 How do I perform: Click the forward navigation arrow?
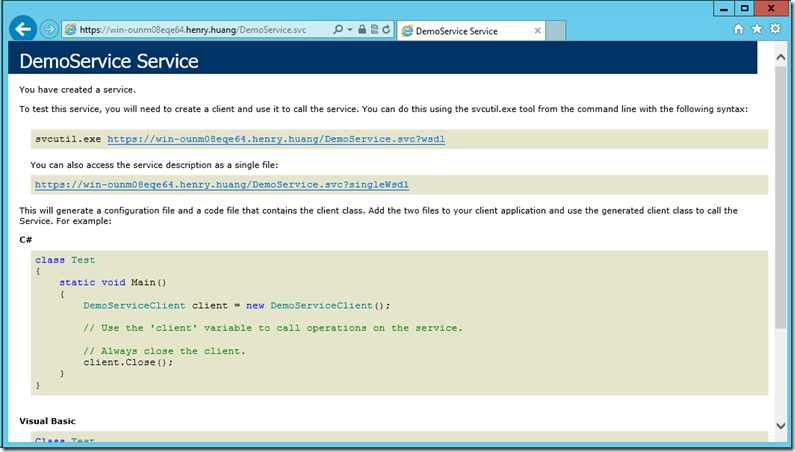tap(49, 29)
